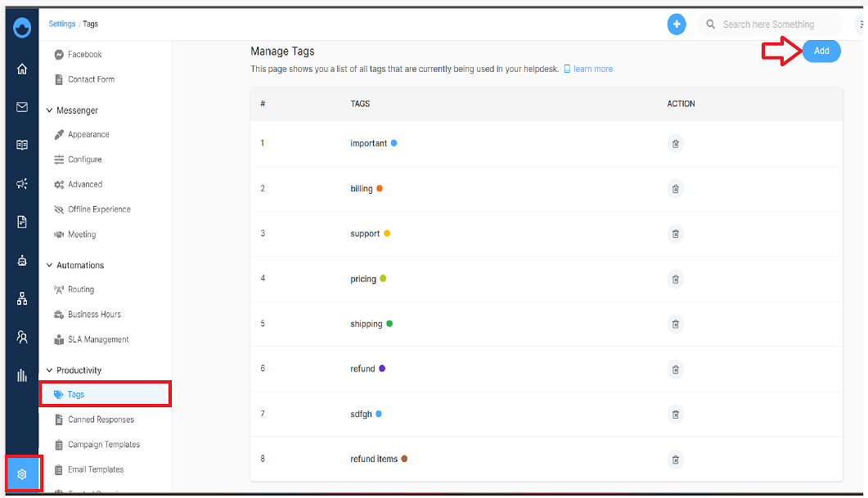The image size is (868, 498).
Task: Click the blue color dot beside important
Action: 394,143
